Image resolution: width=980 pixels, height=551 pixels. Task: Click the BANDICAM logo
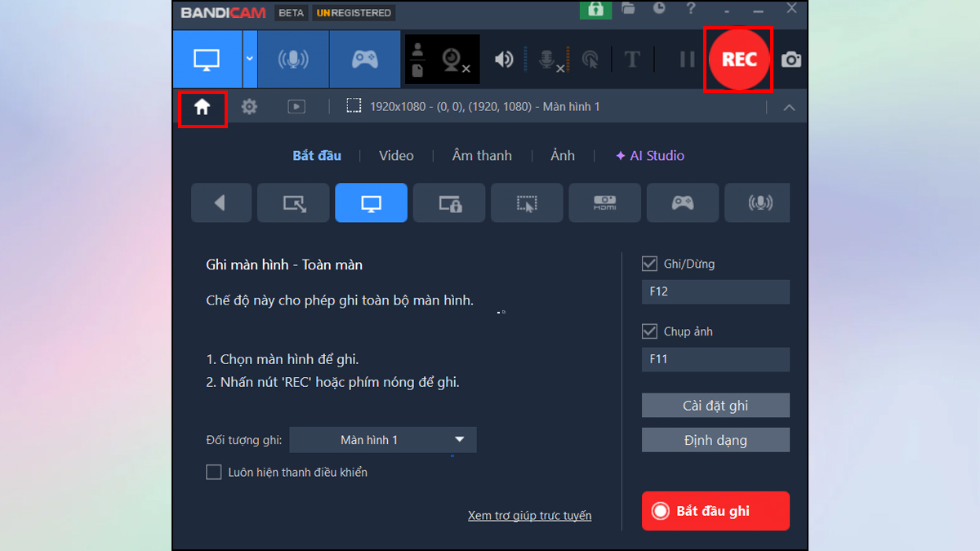(x=225, y=12)
